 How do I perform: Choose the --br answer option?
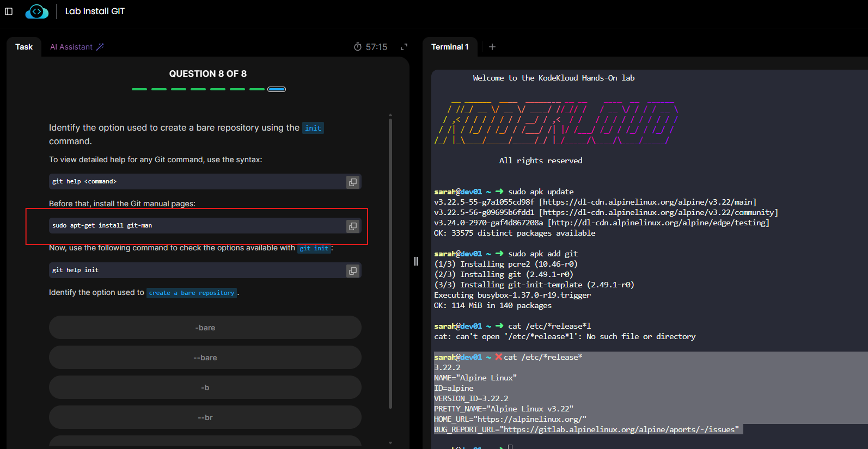[x=205, y=417]
